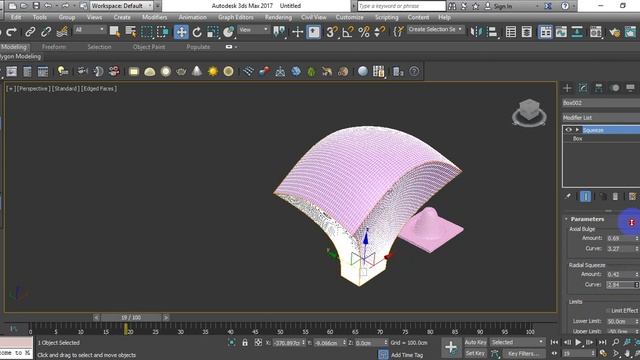Expand the Squeeze modifier sub-objects arrow
Image resolution: width=640 pixels, height=360 pixels.
(577, 130)
